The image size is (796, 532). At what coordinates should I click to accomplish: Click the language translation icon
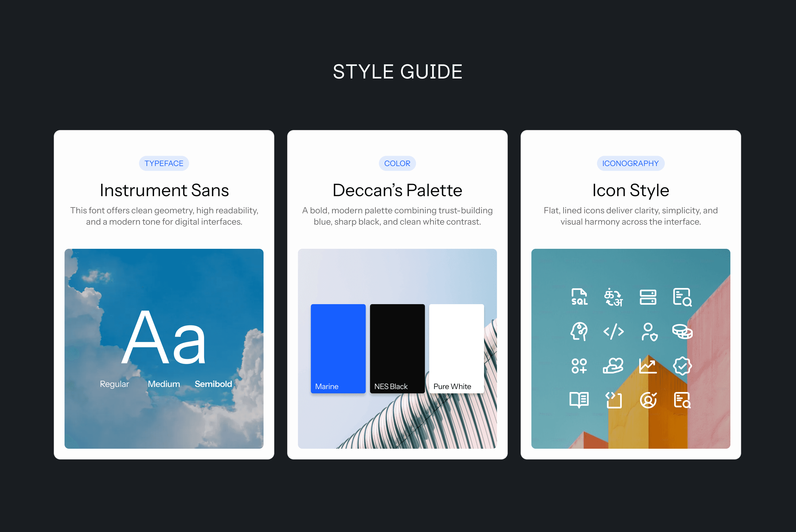click(x=613, y=297)
